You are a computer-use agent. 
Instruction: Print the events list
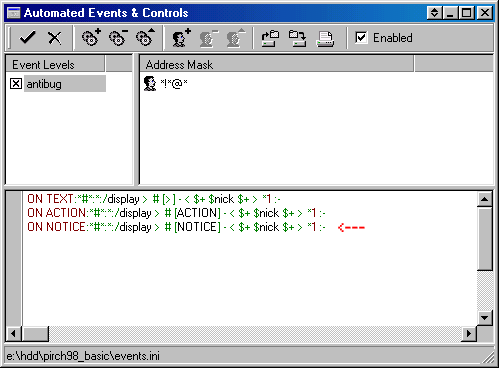pos(325,39)
